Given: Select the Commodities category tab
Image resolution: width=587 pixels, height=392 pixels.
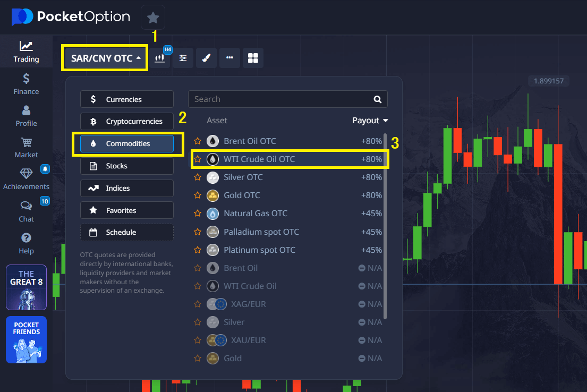Looking at the screenshot, I should tap(127, 144).
